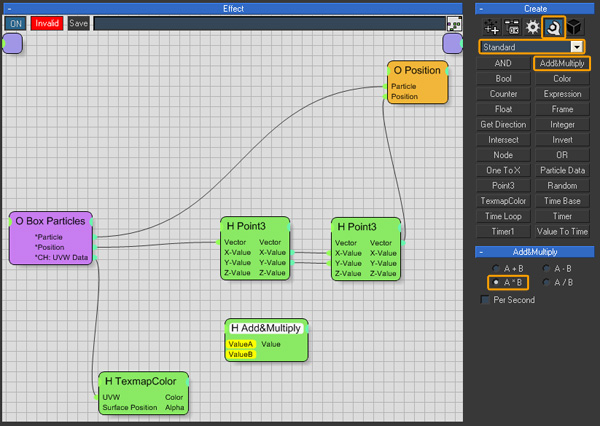
Task: Click the AND helper button
Action: [503, 63]
